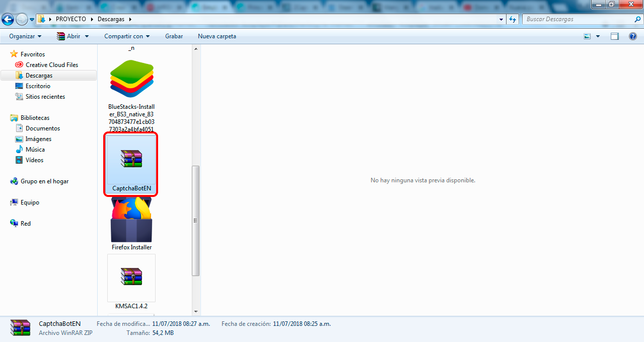Change view with the view icon
Screen dimensions: 644x342
point(587,36)
